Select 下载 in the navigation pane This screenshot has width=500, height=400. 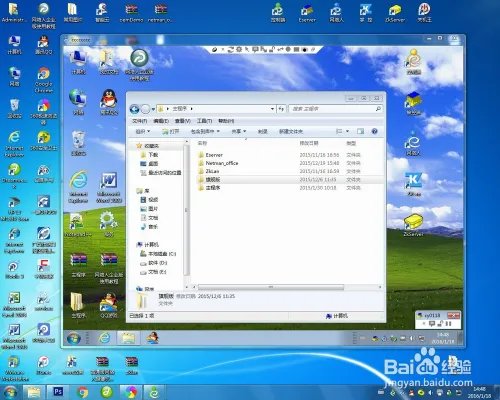(149, 155)
